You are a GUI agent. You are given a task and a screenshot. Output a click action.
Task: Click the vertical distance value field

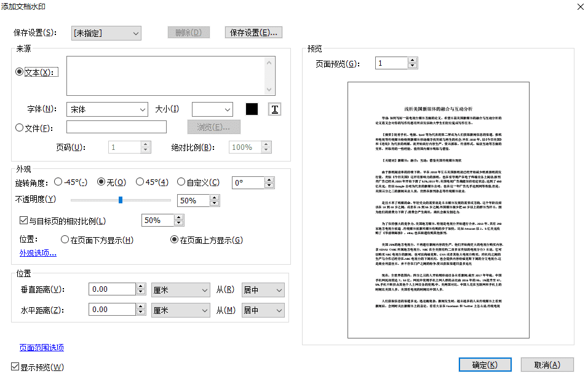(x=112, y=289)
